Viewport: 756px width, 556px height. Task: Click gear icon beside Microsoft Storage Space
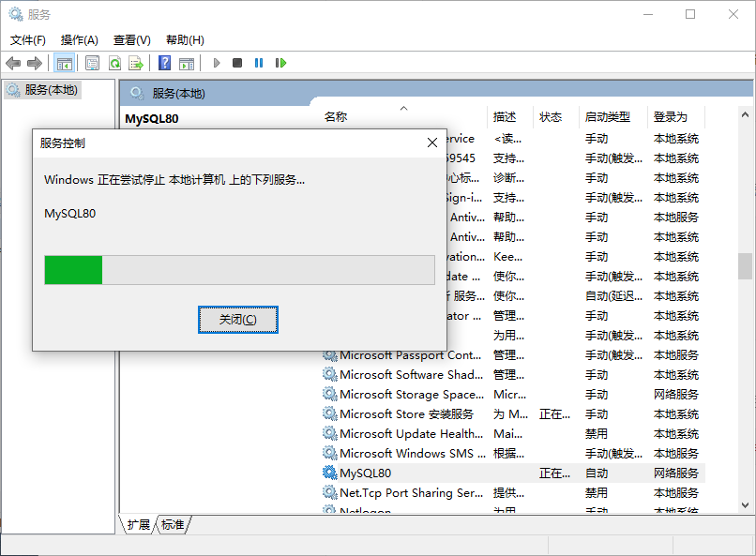click(x=330, y=394)
